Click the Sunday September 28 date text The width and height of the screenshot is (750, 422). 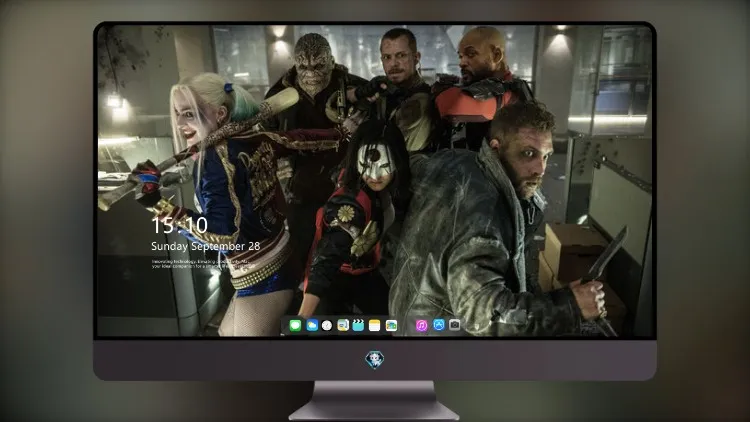click(206, 246)
